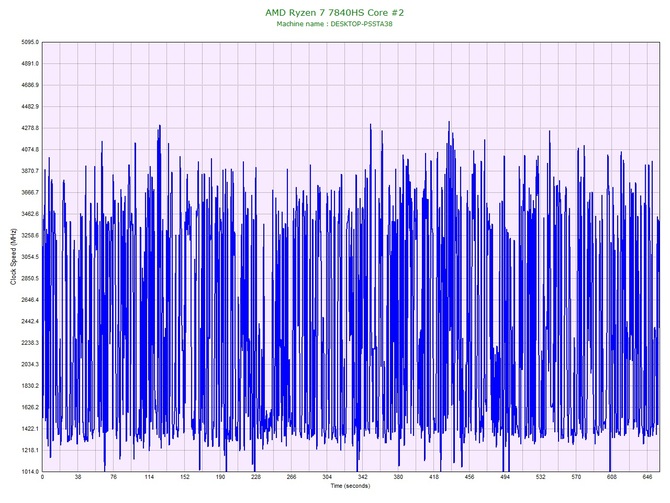
Task: Select the 570 tick on the time axis
Action: point(576,477)
